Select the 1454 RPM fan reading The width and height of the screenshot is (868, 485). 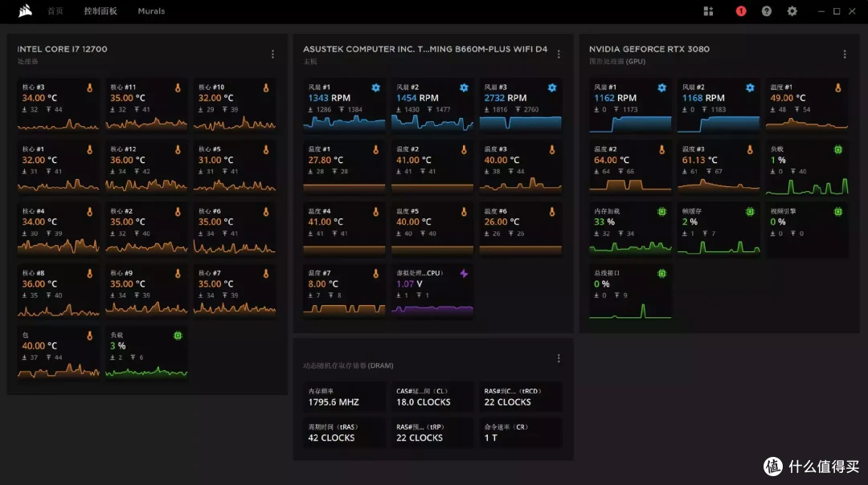pos(417,98)
